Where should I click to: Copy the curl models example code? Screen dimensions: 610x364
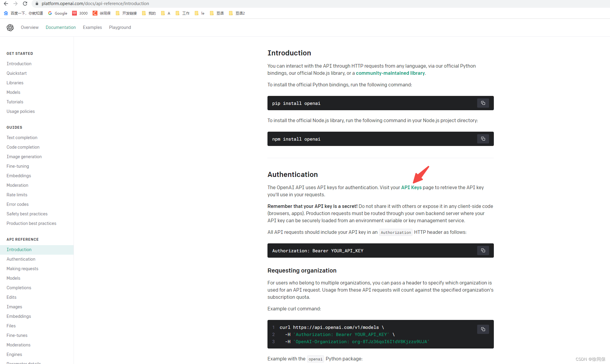(483, 329)
